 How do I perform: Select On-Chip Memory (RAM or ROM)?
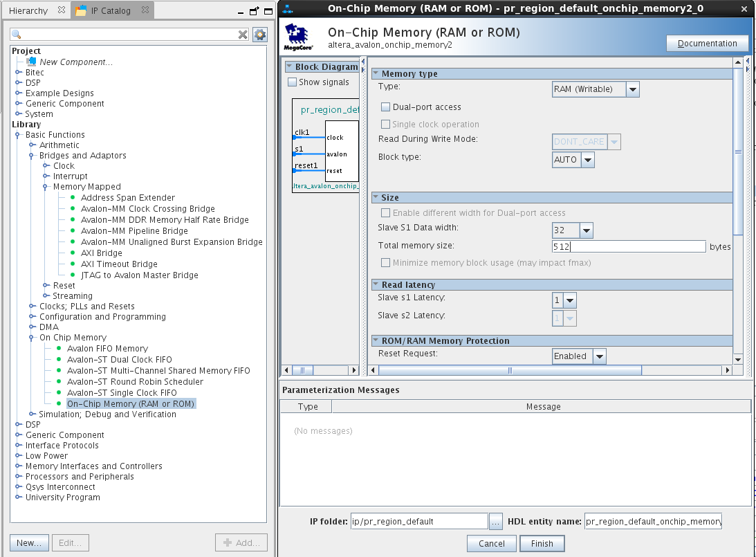(x=131, y=403)
